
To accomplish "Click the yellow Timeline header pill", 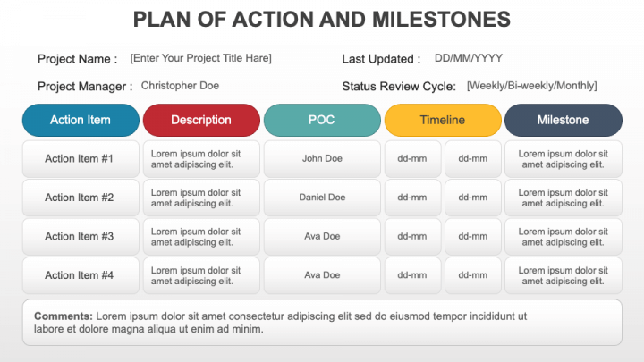I will pyautogui.click(x=443, y=120).
